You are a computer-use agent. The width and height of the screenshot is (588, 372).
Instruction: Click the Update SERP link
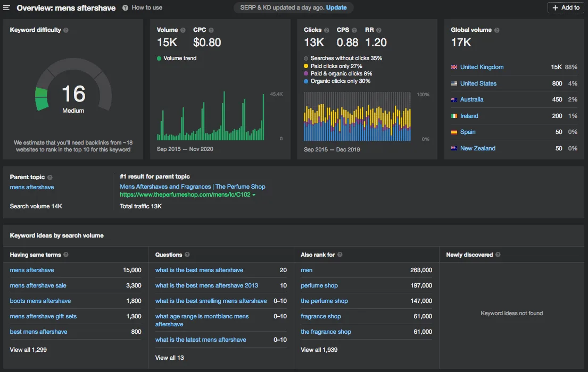coord(336,7)
